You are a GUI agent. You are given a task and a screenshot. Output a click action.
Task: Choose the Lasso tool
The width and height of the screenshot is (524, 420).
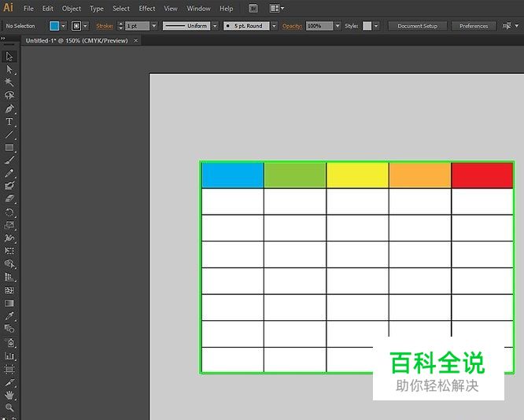tap(9, 95)
